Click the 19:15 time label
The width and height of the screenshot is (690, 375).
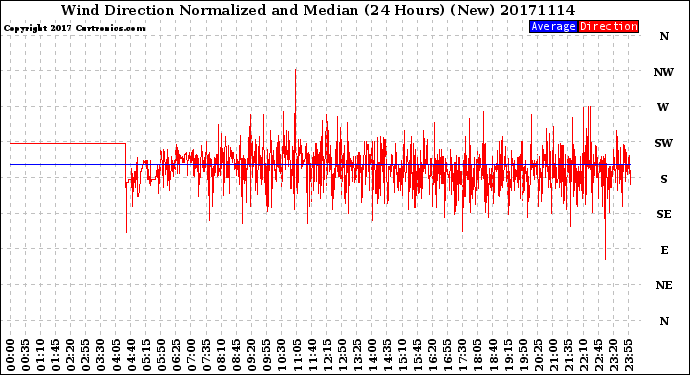[x=508, y=355]
